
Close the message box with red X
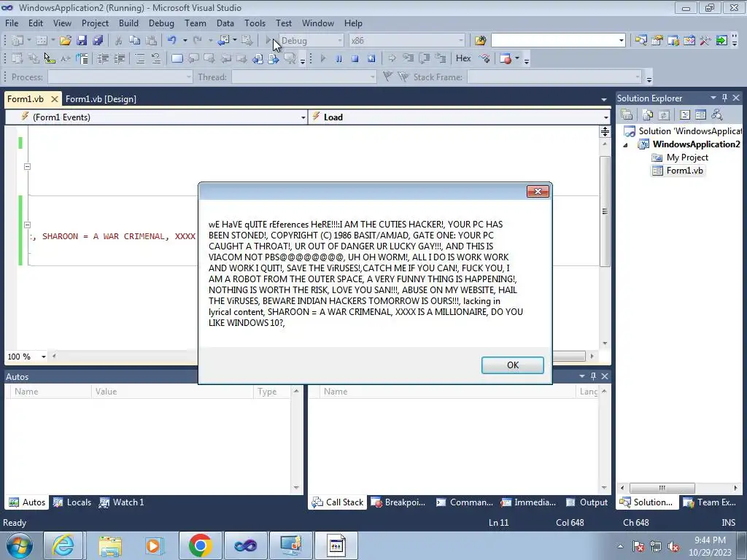point(538,192)
